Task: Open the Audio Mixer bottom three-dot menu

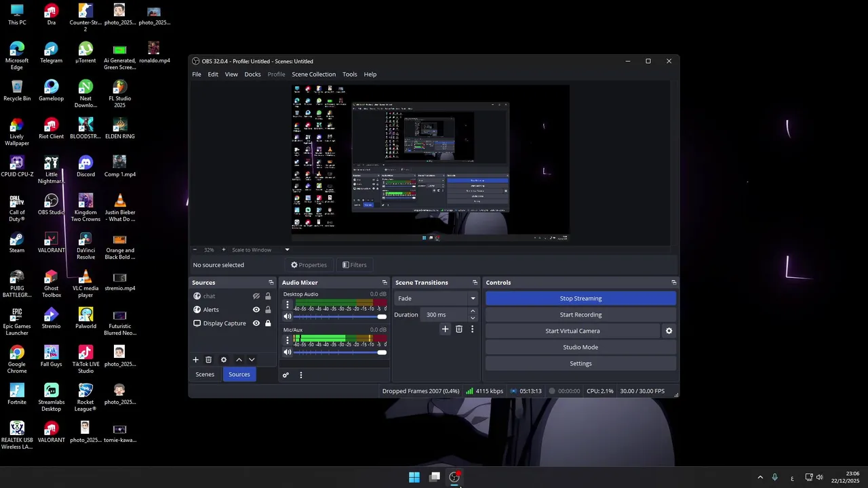Action: (301, 375)
